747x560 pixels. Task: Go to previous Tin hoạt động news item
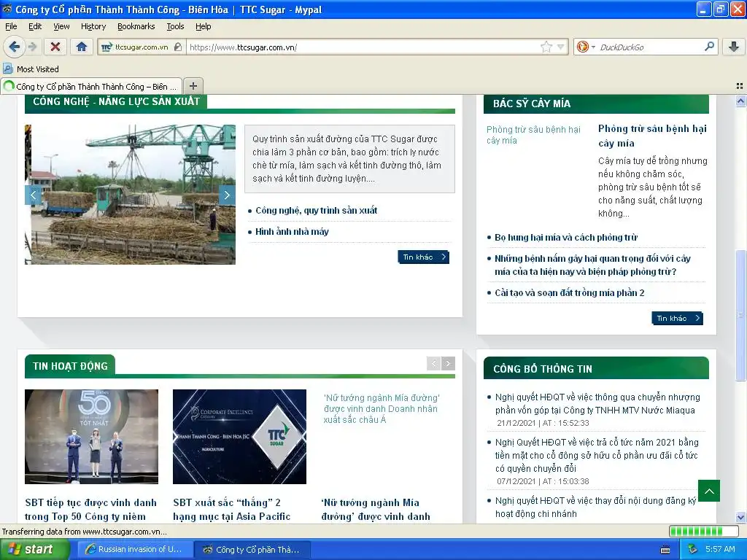tap(433, 363)
